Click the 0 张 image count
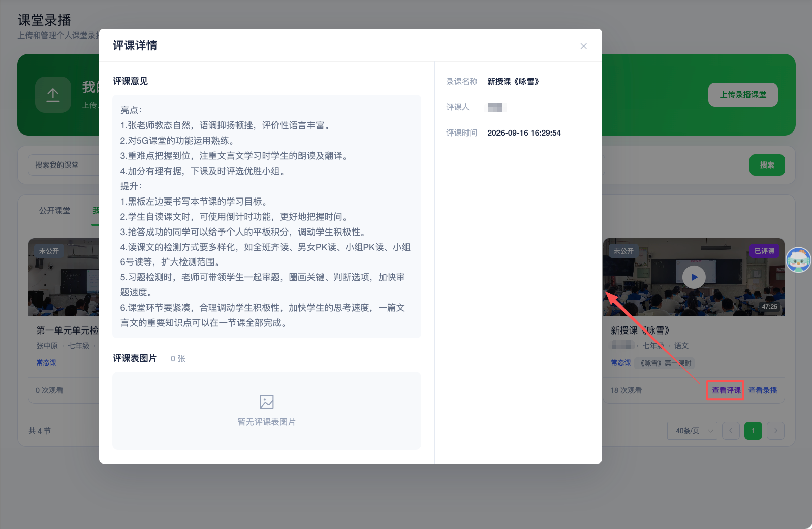 point(178,358)
